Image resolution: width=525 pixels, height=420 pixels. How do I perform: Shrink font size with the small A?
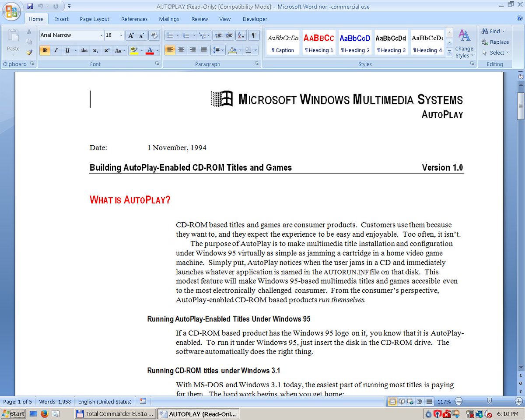click(142, 35)
